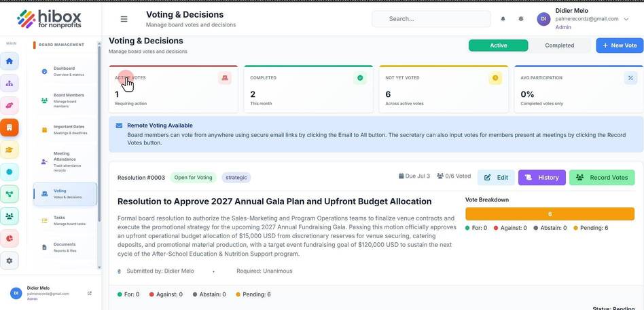This screenshot has height=310, width=644.
Task: Open the graduation cap icon in rail
Action: click(10, 150)
